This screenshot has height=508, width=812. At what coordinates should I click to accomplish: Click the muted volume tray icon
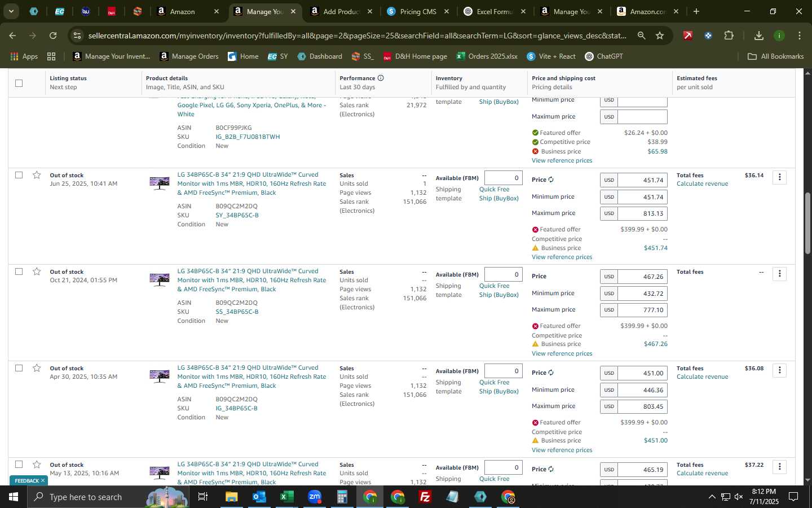pyautogui.click(x=739, y=497)
